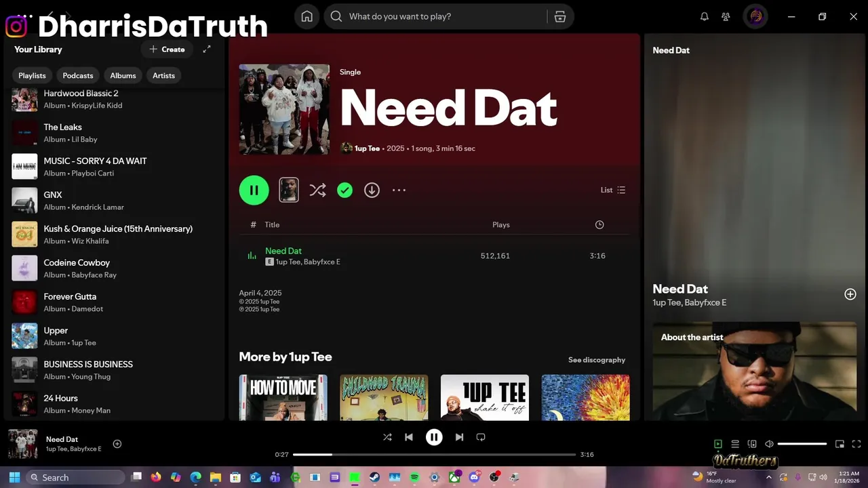Select the Podcasts filter

(78, 75)
